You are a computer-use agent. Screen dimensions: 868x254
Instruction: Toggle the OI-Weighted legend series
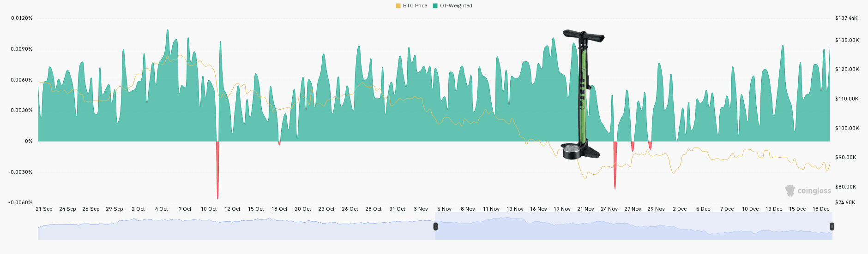click(x=452, y=6)
